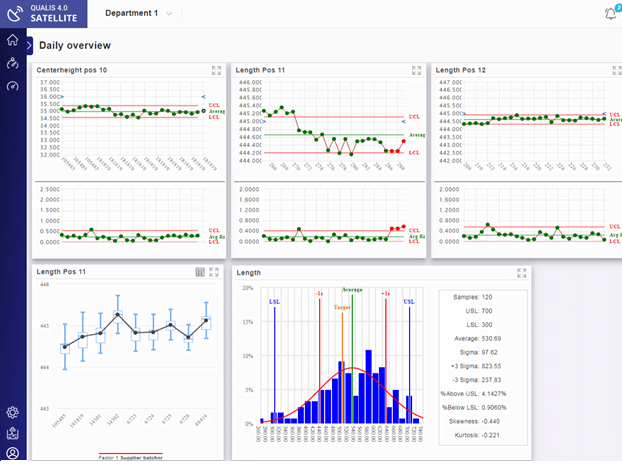Maximize the upper Length Pos 11 chart
This screenshot has width=622, height=464.
pos(416,70)
